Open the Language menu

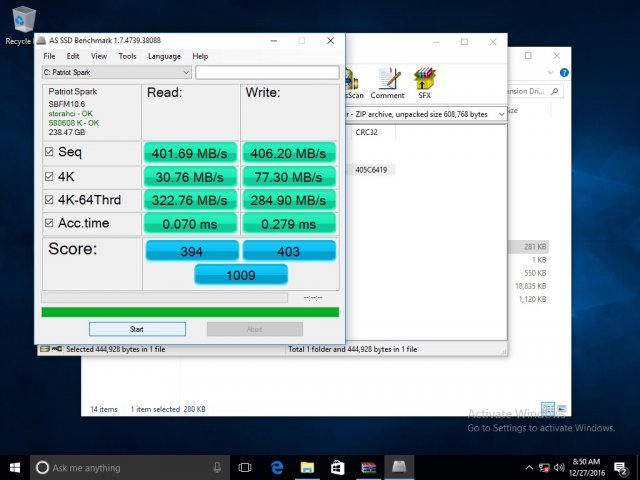point(164,56)
